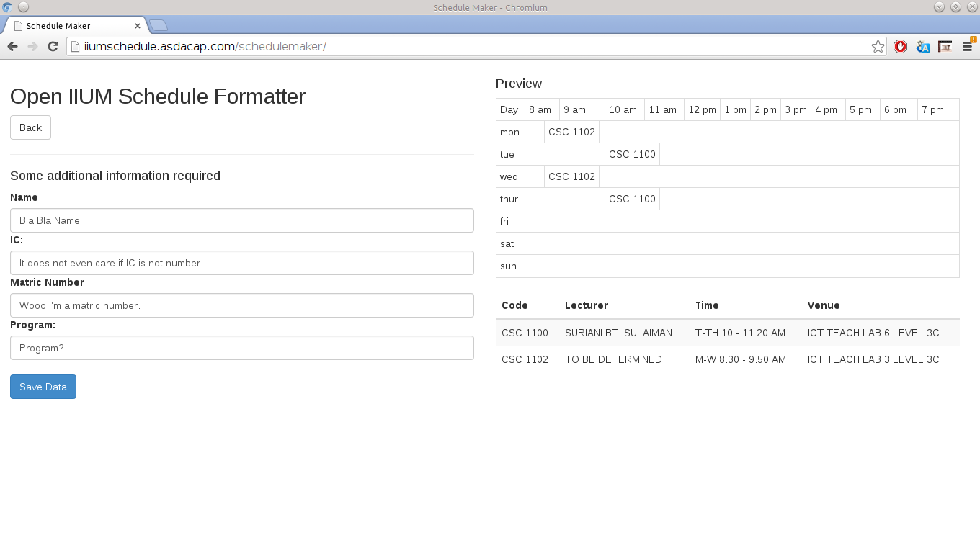This screenshot has height=553, width=980.
Task: Click the 'Venue' table header
Action: pos(824,305)
